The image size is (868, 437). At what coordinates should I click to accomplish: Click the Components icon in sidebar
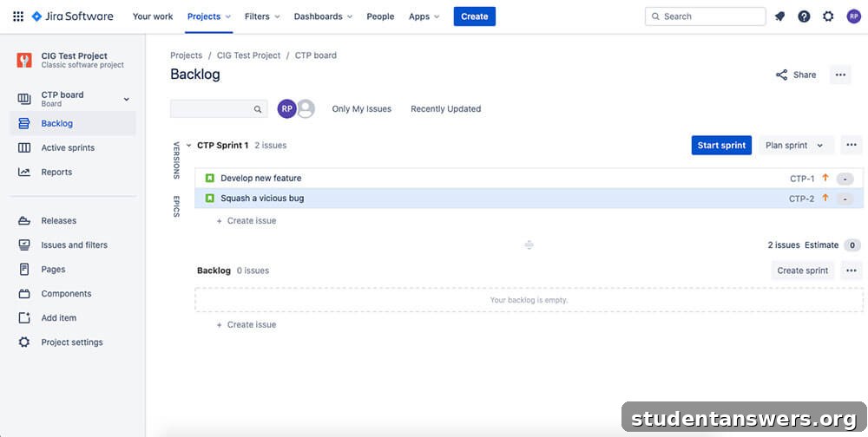[x=23, y=294]
